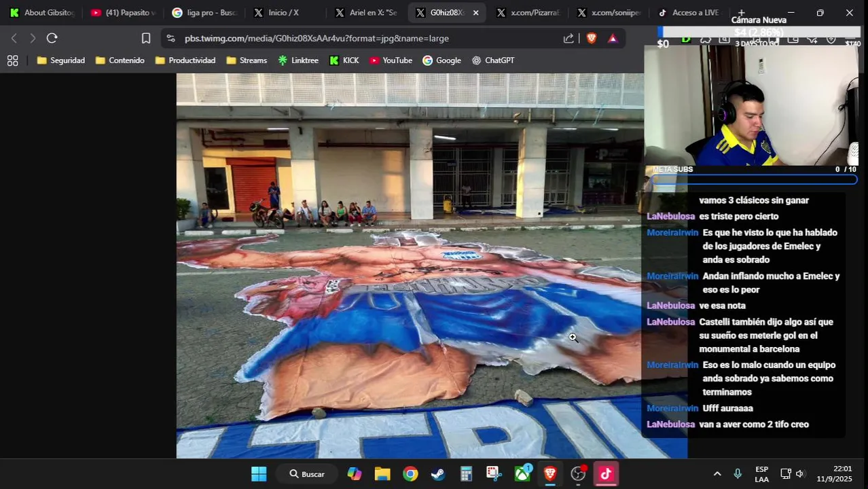
Task: Open the Seguridad bookmarks folder
Action: coord(61,60)
